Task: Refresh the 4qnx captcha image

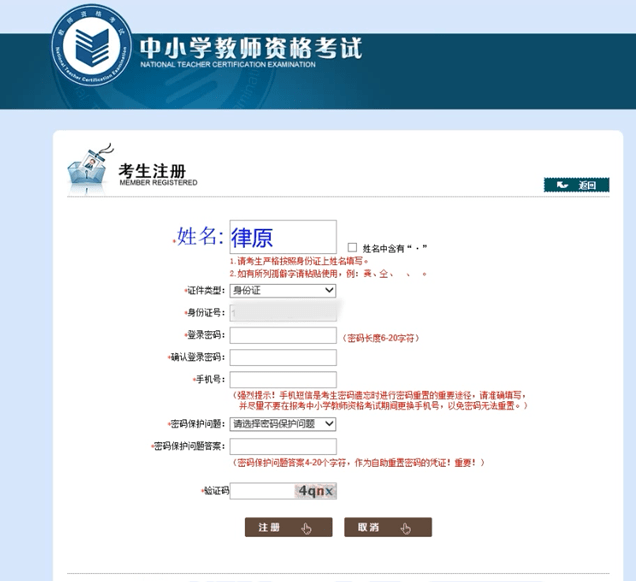Action: click(x=315, y=491)
